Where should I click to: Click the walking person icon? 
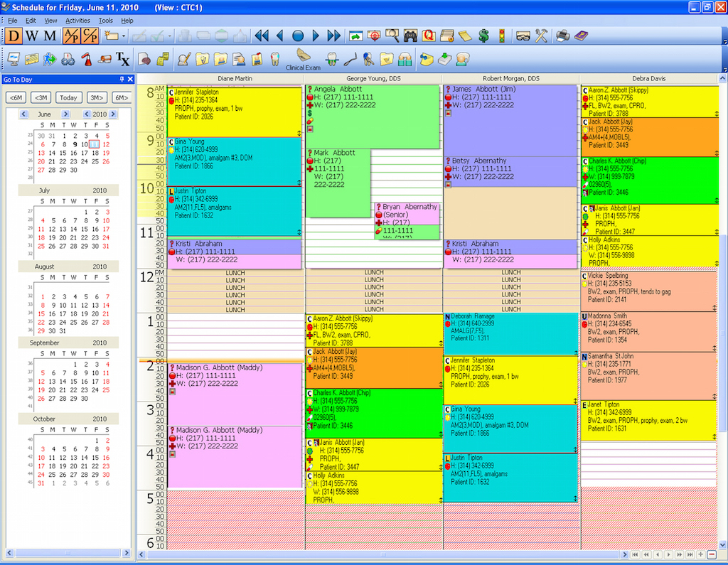tap(50, 59)
